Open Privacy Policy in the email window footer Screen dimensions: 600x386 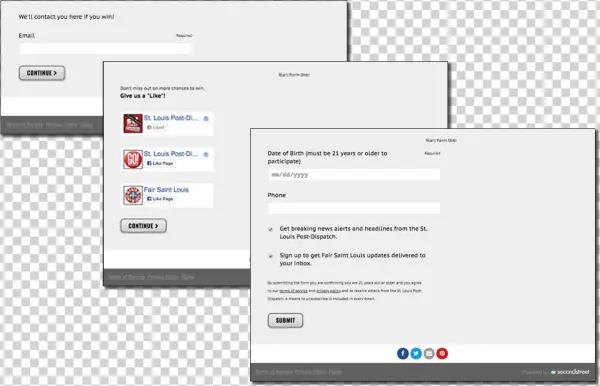pos(61,125)
